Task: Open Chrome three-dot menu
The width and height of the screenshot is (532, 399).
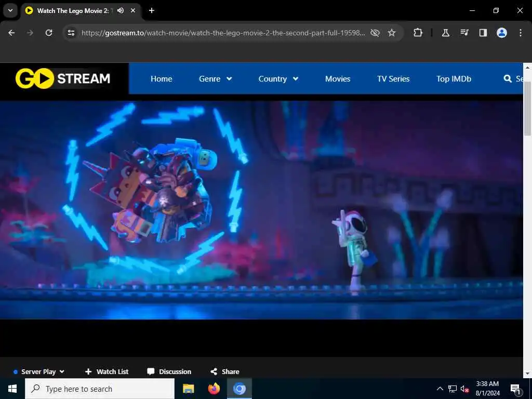Action: pos(521,33)
